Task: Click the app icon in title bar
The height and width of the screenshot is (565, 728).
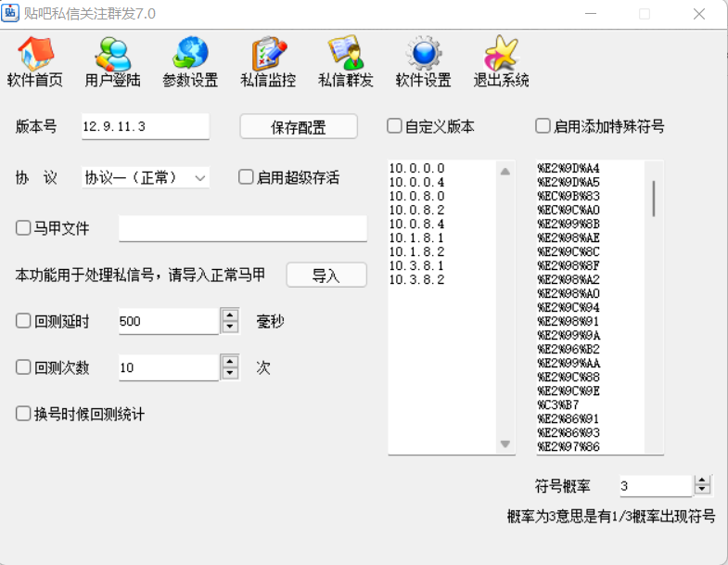Action: point(10,13)
